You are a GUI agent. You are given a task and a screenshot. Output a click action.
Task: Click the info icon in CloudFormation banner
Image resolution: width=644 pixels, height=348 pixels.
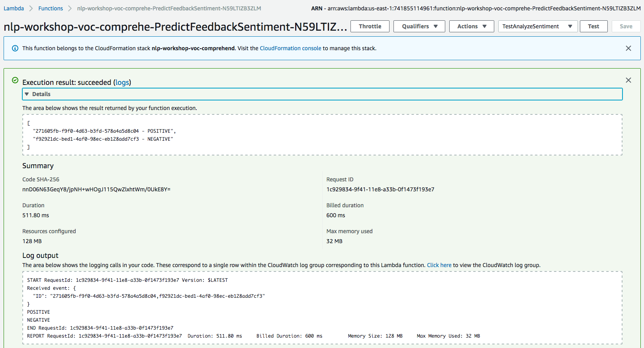(x=15, y=48)
